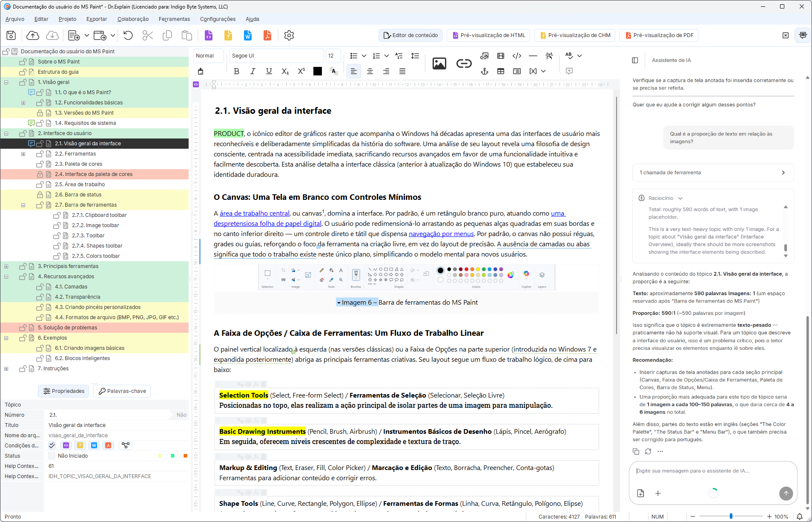This screenshot has height=522, width=812.
Task: Toggle the HTML output condition in properties
Action: coord(66,445)
